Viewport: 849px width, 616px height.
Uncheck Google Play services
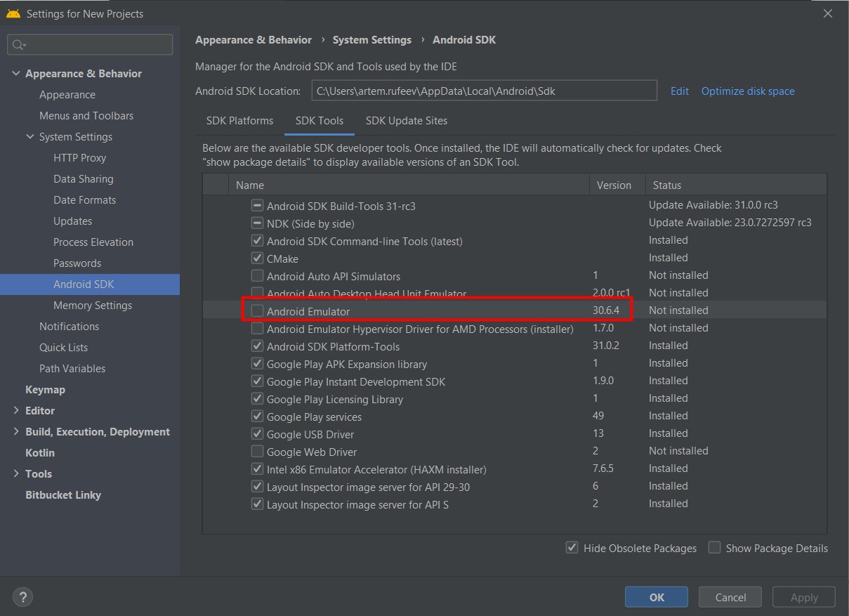pos(258,417)
